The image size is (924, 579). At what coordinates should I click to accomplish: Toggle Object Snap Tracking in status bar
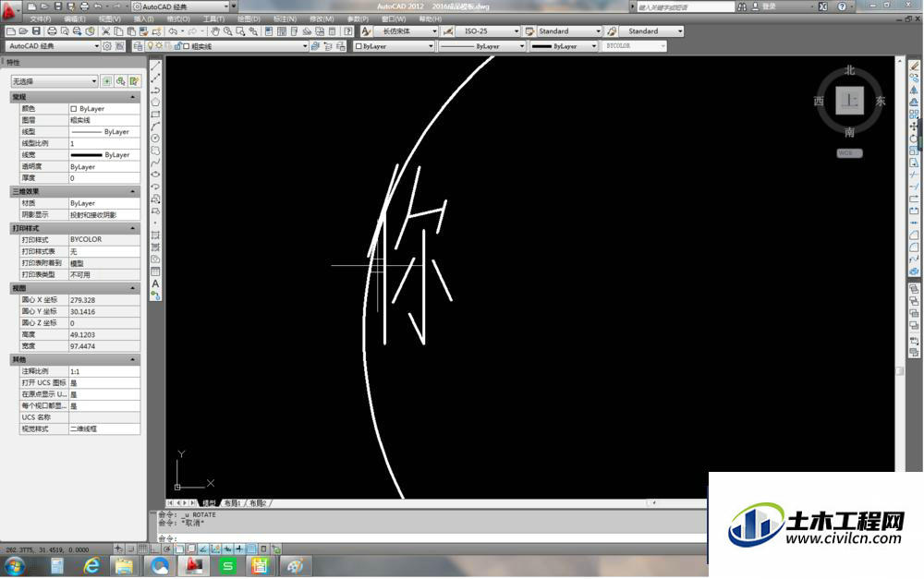point(203,549)
